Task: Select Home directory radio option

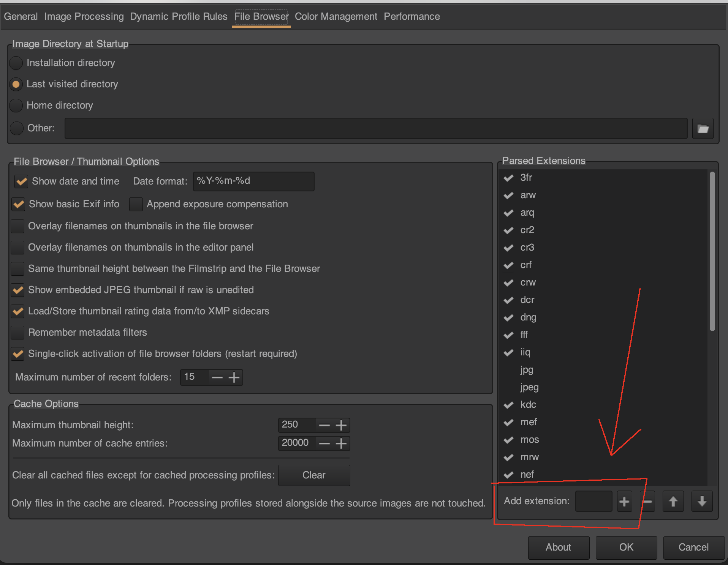Action: click(x=16, y=106)
